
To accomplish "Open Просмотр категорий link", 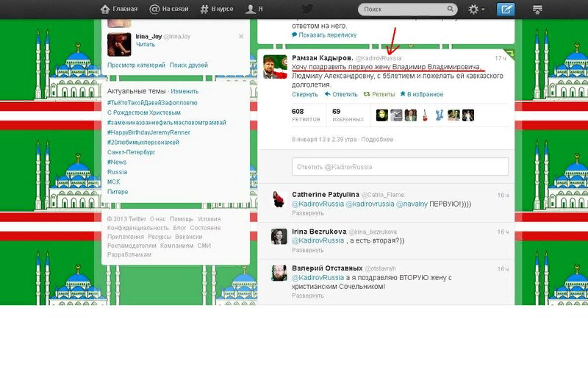I will [x=136, y=65].
